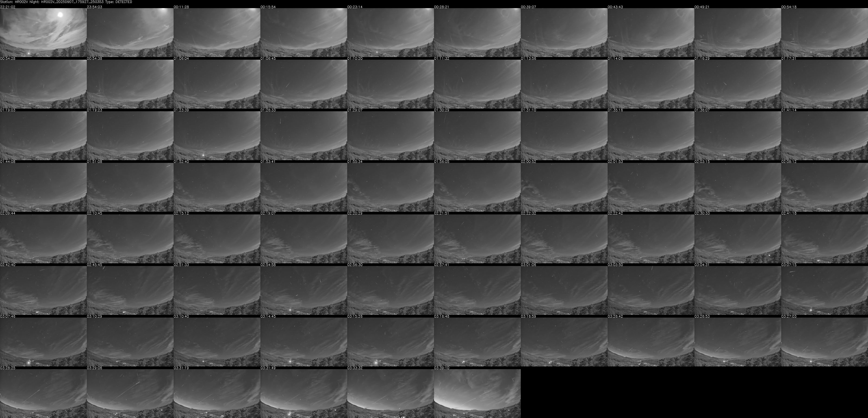Open the 00:28:21 detection frame
The image size is (868, 418).
point(477,32)
